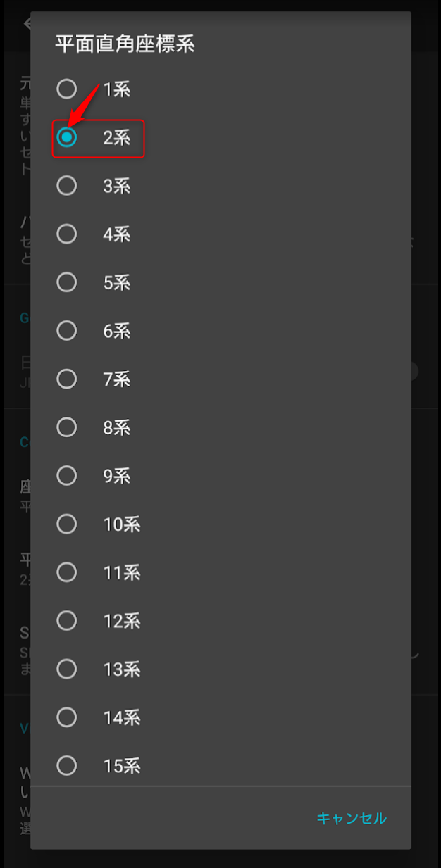Pick the 8系 option
The height and width of the screenshot is (868, 441).
pyautogui.click(x=67, y=427)
